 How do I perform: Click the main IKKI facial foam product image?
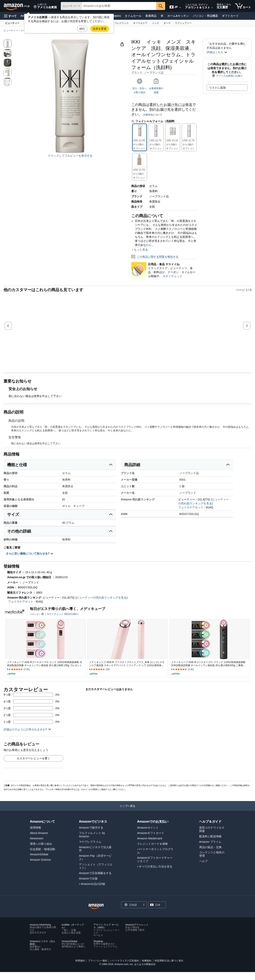tap(70, 96)
